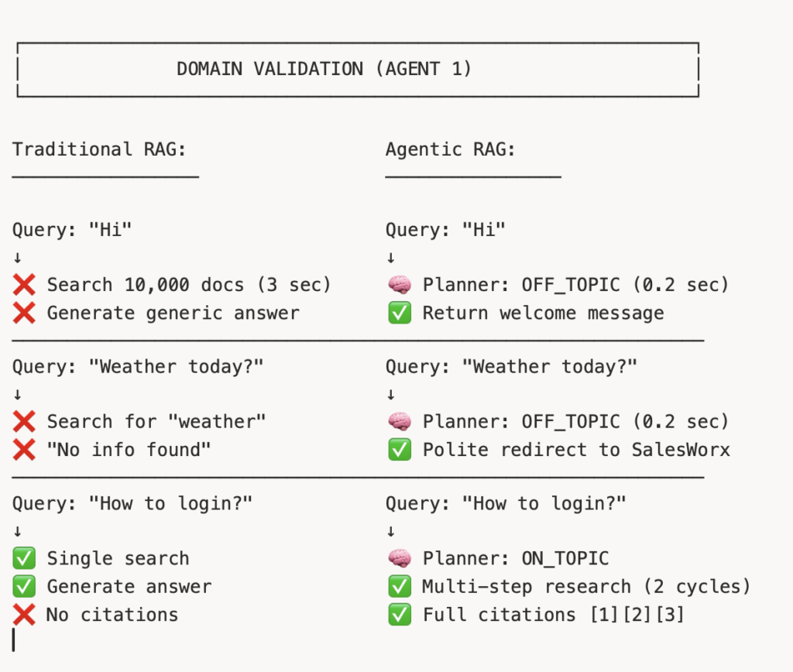
Task: Click the green check beside "Return welcome message"
Action: (399, 313)
